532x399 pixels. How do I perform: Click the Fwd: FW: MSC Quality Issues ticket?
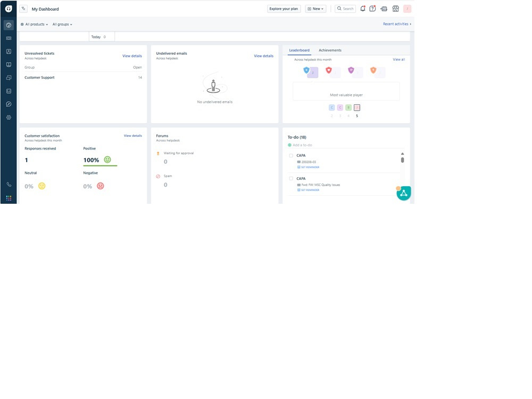321,185
